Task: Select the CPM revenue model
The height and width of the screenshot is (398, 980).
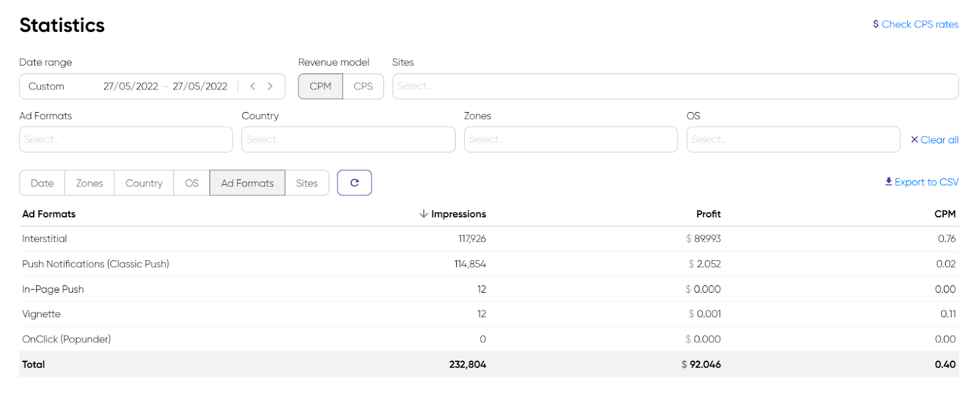Action: (x=320, y=86)
